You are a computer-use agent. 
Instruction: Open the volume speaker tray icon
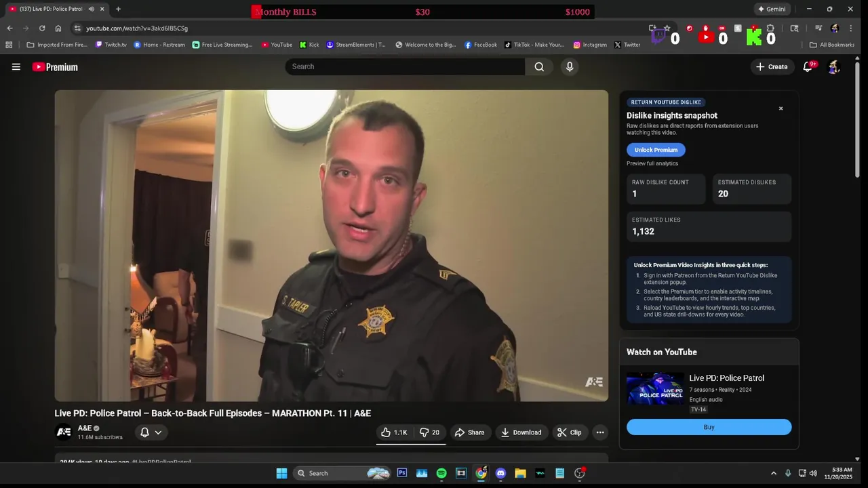(813, 473)
